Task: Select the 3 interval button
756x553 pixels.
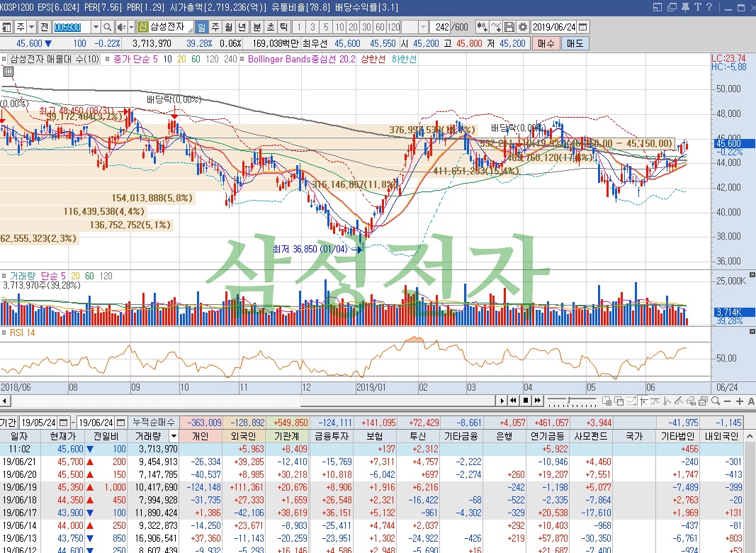Action: [x=312, y=27]
